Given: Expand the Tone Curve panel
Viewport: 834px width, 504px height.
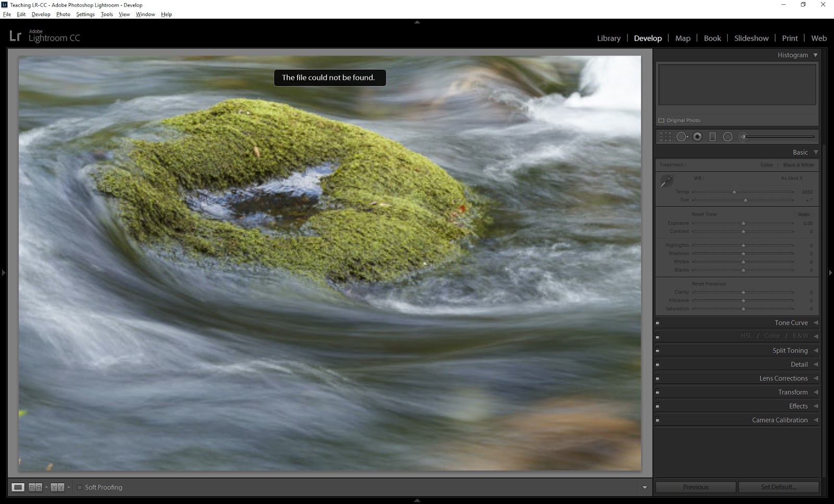Looking at the screenshot, I should 816,323.
